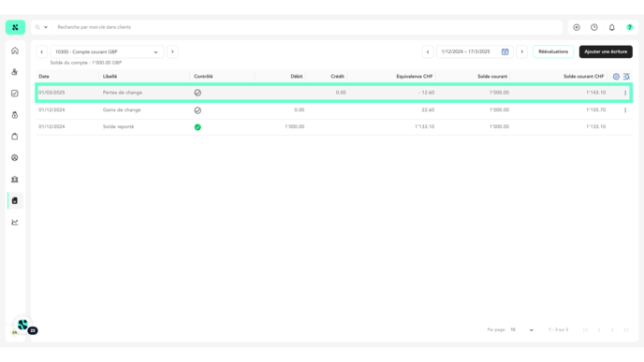This screenshot has height=362, width=644.
Task: Open the checkbox tasks icon in sidebar
Action: point(15,94)
